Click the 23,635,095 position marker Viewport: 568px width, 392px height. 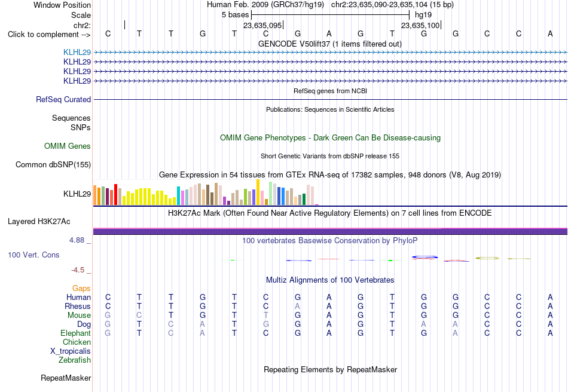coord(262,25)
